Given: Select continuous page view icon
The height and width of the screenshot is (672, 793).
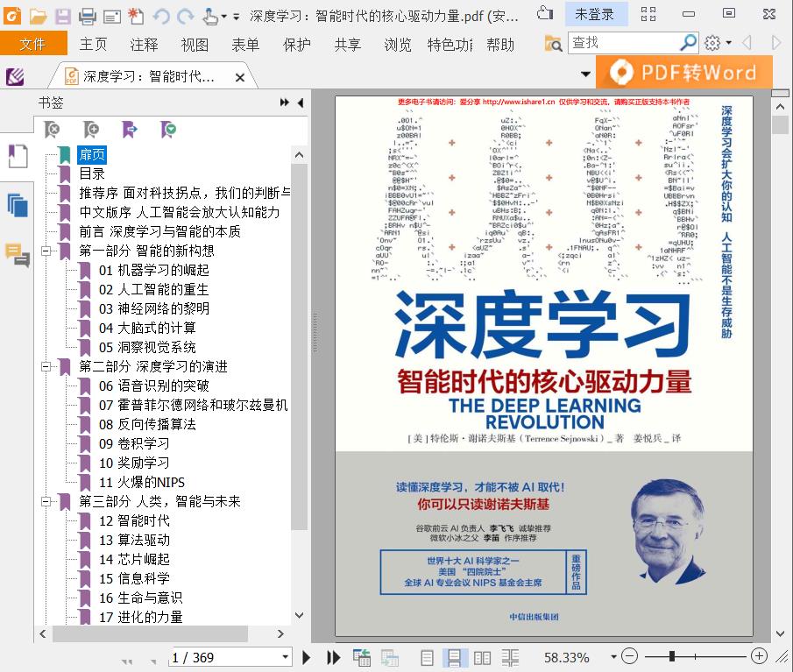Looking at the screenshot, I should 454,658.
